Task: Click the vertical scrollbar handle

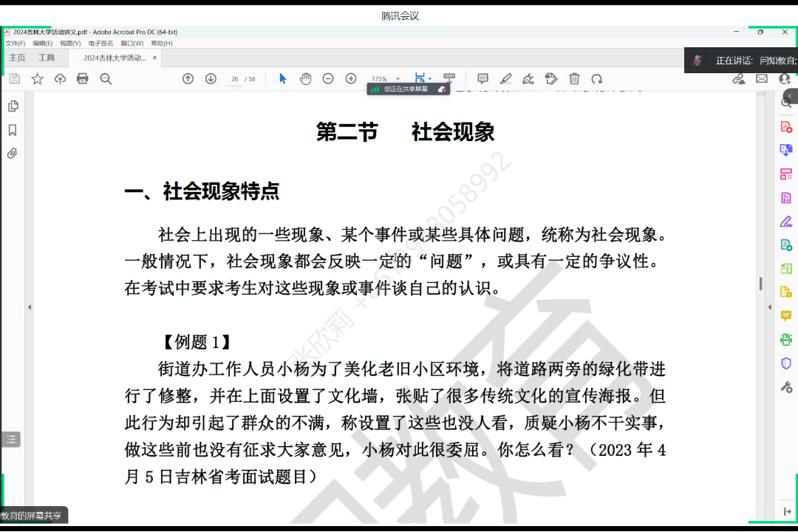Action: pyautogui.click(x=760, y=284)
